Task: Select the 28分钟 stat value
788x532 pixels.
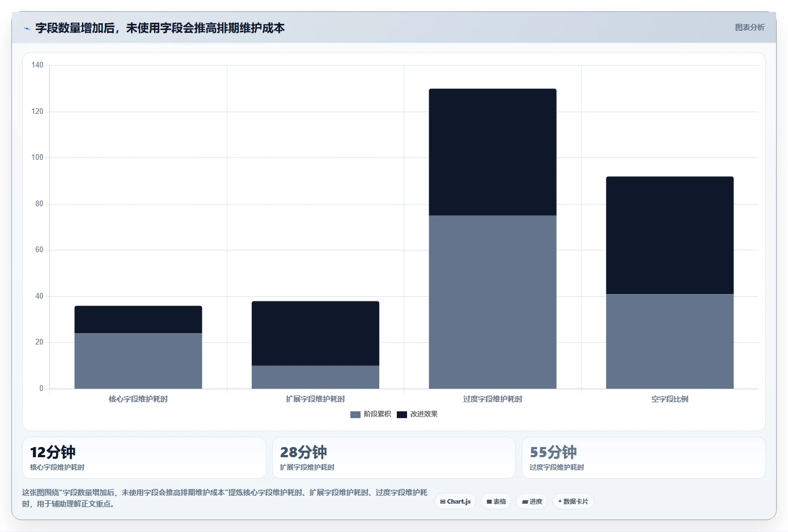Action: click(303, 452)
